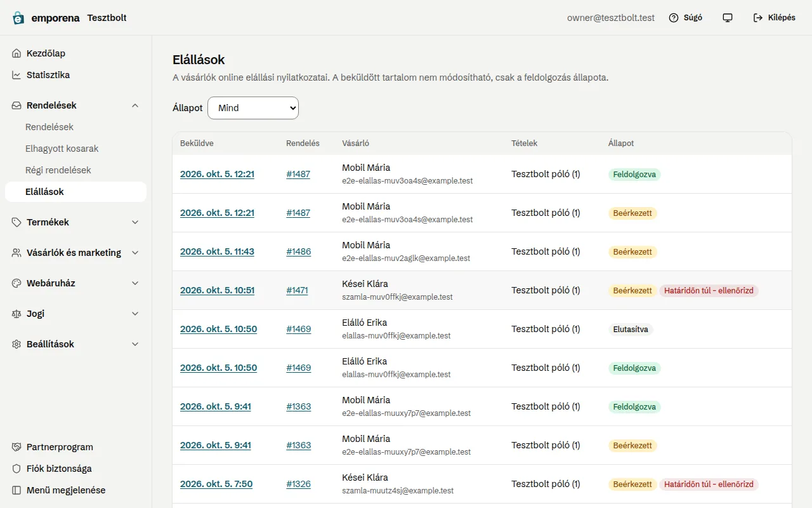Click the Tesztbolt store name in header
The image size is (812, 508).
click(x=107, y=18)
